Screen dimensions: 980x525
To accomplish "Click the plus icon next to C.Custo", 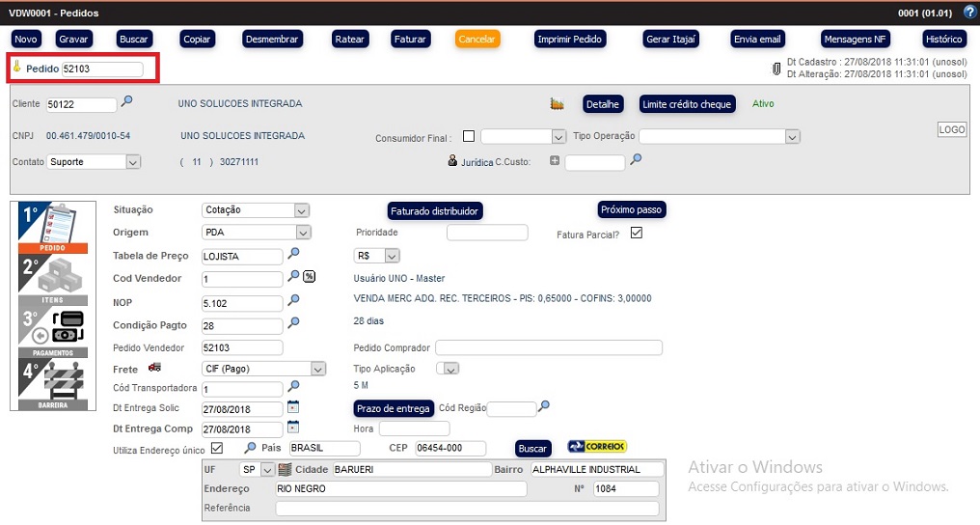I will pyautogui.click(x=555, y=161).
